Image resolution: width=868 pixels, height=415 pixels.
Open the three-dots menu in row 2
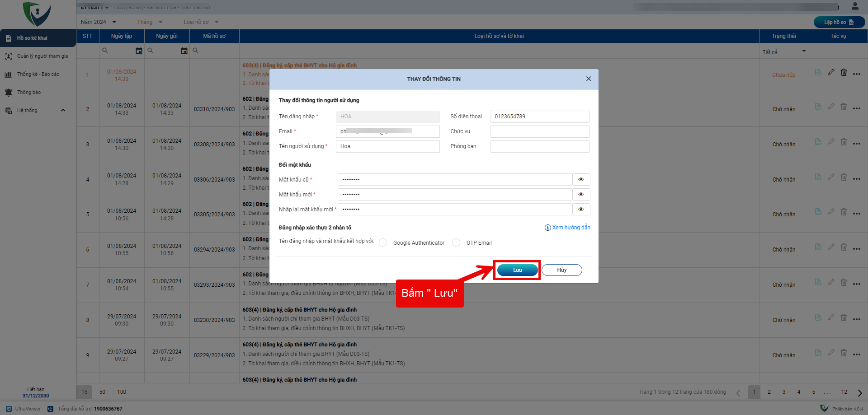pos(857,108)
